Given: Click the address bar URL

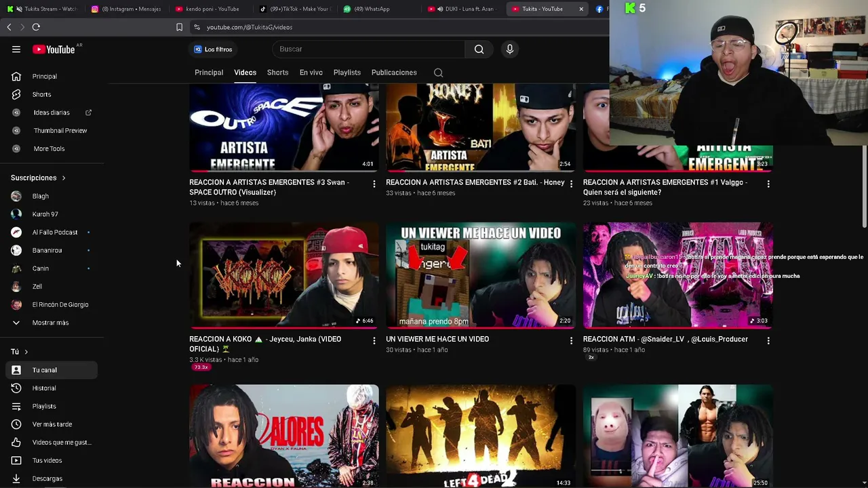Looking at the screenshot, I should point(250,27).
